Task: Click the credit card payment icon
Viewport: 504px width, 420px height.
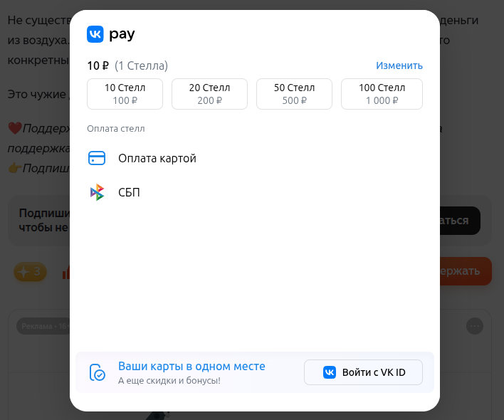Action: click(x=97, y=158)
